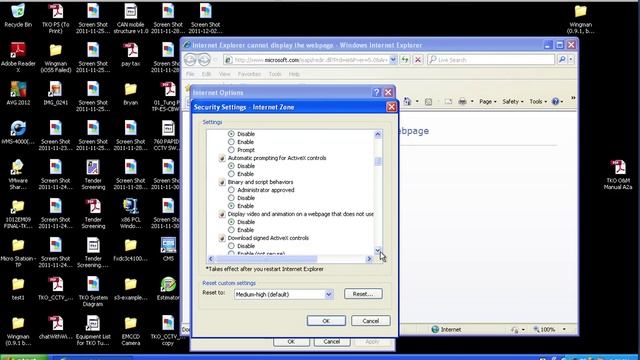
Task: Click the settings list scroll down arrow
Action: tap(378, 250)
